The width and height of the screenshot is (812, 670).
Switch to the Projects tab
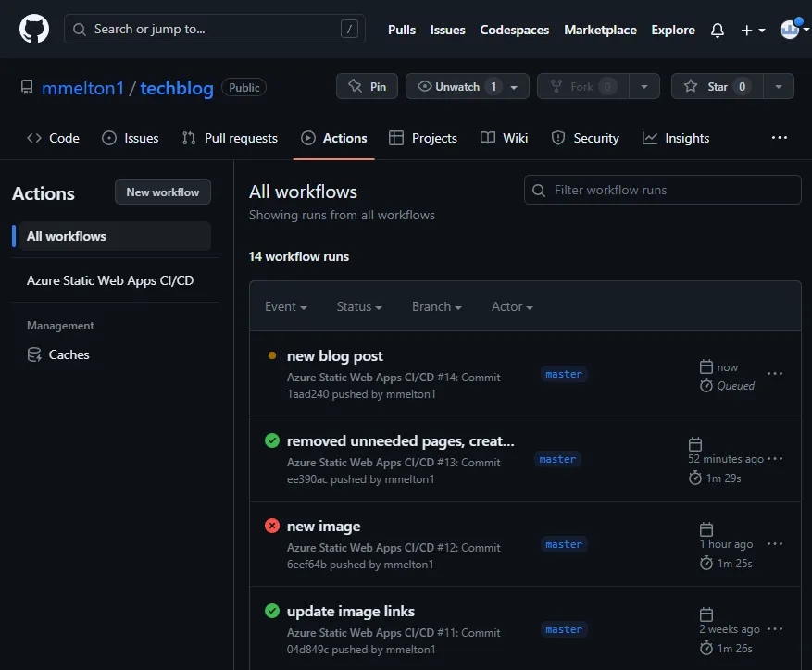(423, 138)
